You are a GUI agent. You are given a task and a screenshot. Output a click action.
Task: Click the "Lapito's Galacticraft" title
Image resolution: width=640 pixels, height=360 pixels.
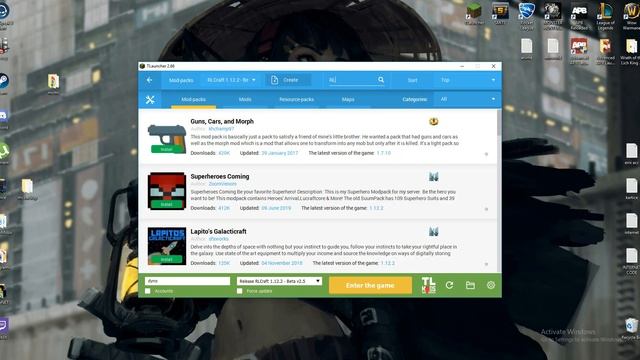218,231
